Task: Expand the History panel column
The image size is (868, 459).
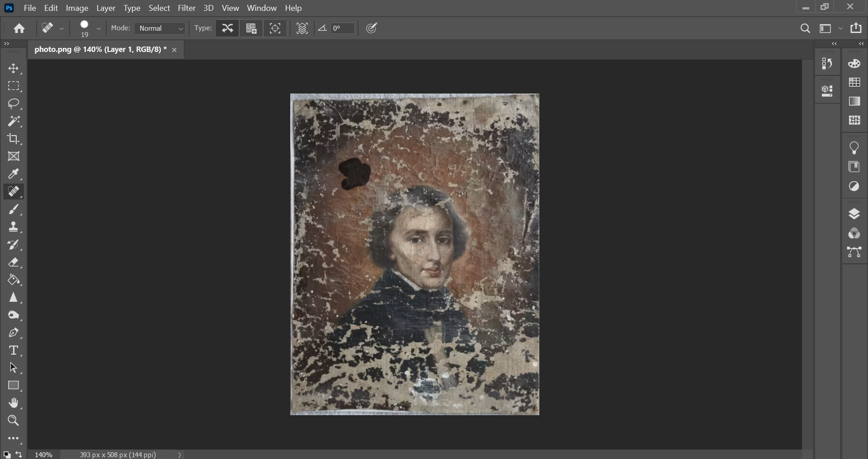Action: click(x=835, y=44)
